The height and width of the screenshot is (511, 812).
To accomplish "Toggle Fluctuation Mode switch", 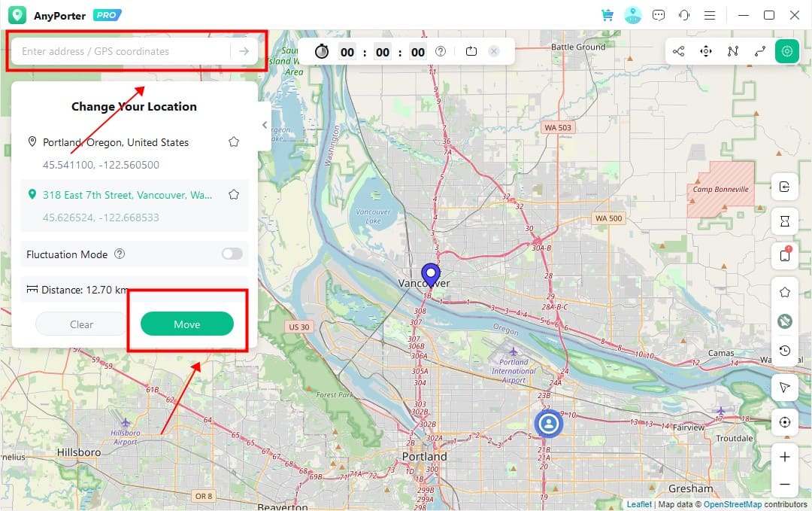I will (232, 254).
